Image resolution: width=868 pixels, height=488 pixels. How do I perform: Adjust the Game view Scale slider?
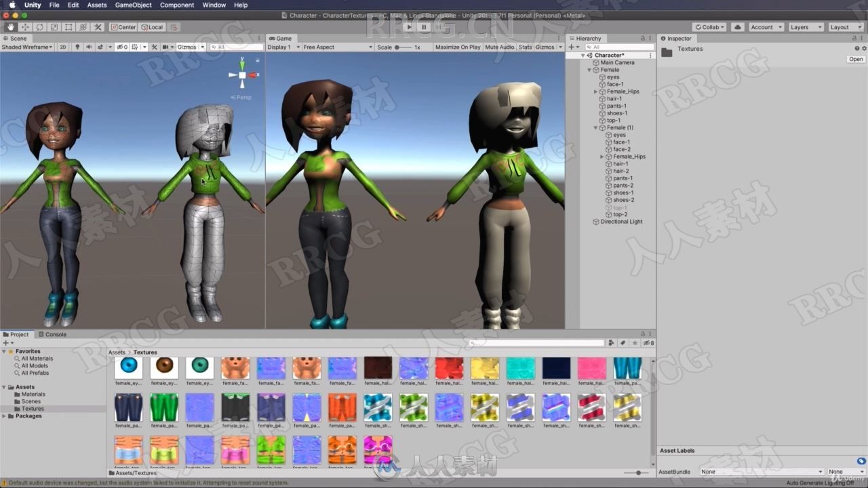tap(403, 47)
